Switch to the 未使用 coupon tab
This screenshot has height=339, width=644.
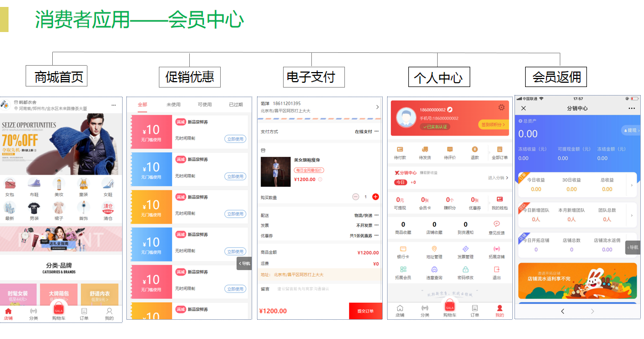tap(173, 105)
